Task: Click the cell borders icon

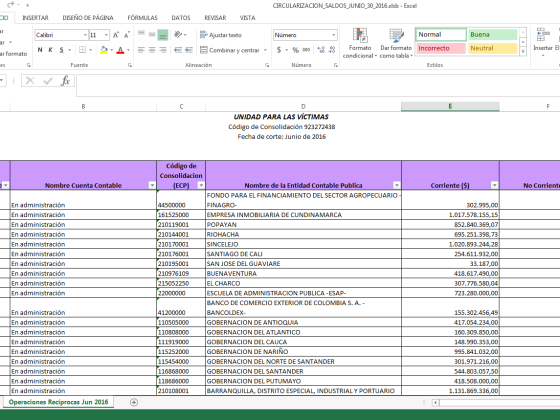Action: click(x=82, y=50)
